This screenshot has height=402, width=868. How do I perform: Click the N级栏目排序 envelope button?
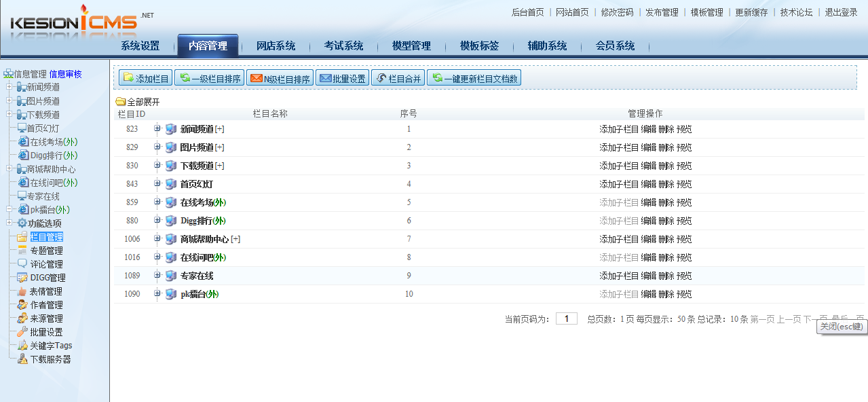[x=280, y=79]
